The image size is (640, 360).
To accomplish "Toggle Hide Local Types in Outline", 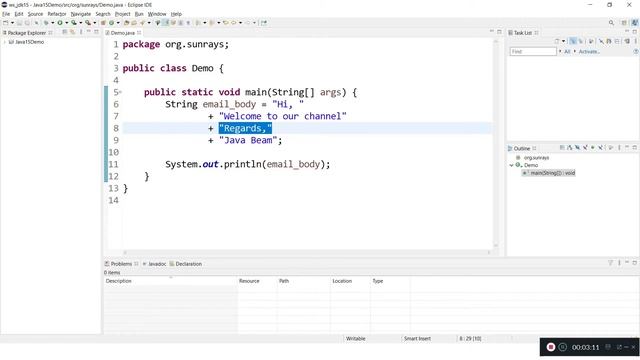I will [x=600, y=148].
